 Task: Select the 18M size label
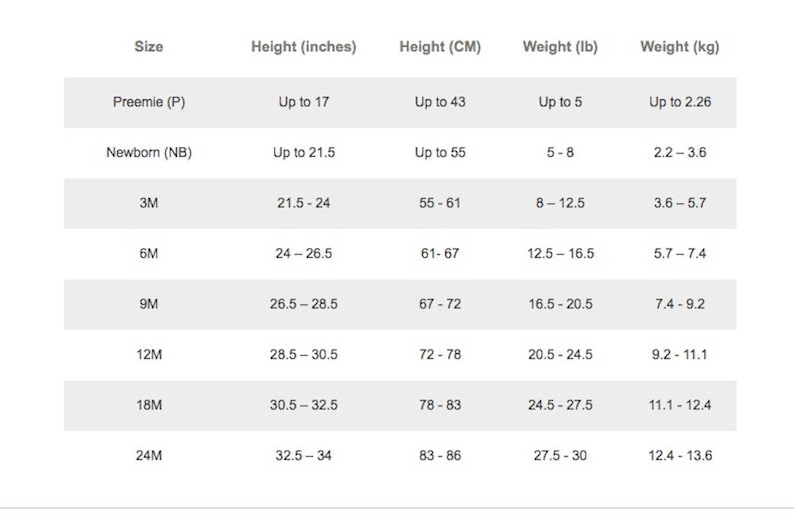coord(149,405)
